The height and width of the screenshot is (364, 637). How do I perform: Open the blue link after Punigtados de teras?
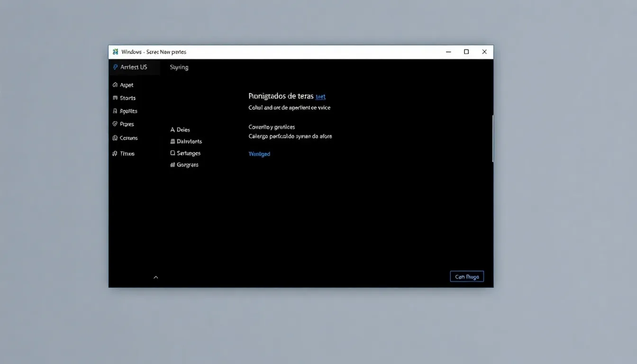(320, 97)
